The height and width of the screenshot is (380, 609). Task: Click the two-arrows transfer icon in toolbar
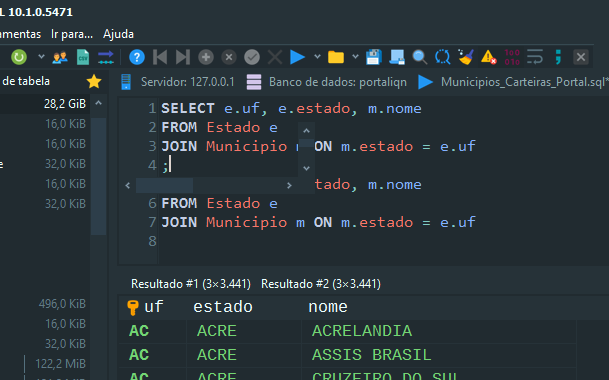[x=106, y=57]
